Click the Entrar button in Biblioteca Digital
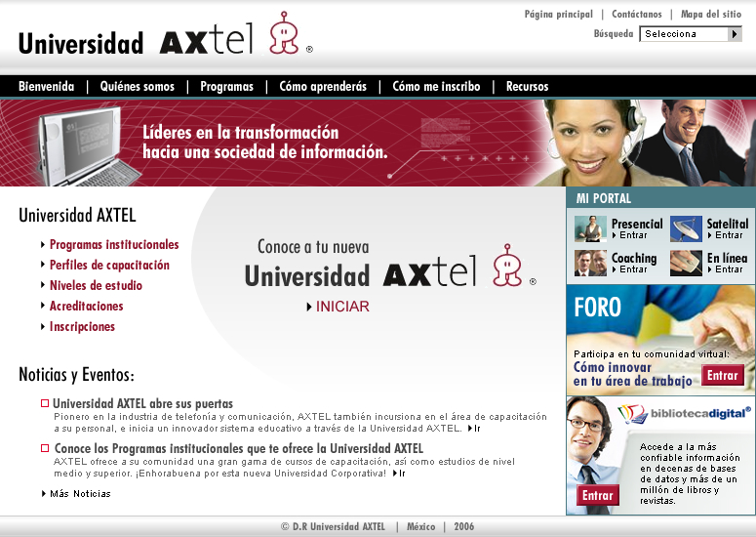Image resolution: width=756 pixels, height=537 pixels. tap(597, 495)
